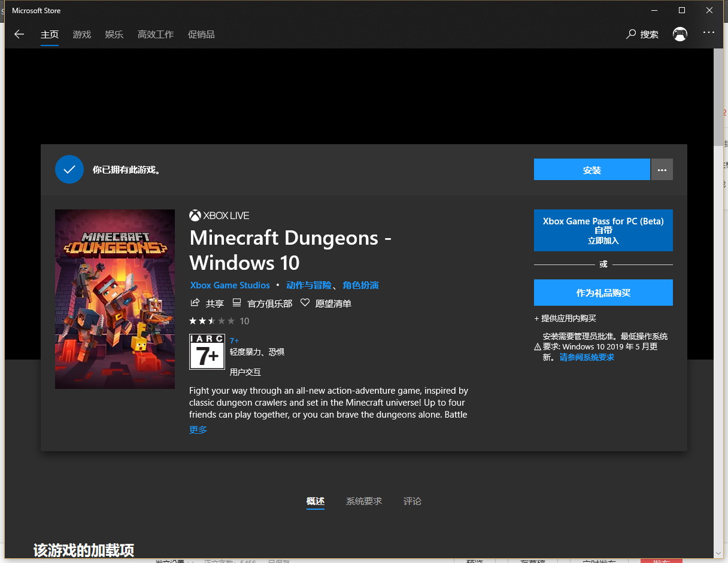The height and width of the screenshot is (563, 728).
Task: Open 官方俱乐部 official club
Action: click(x=262, y=303)
